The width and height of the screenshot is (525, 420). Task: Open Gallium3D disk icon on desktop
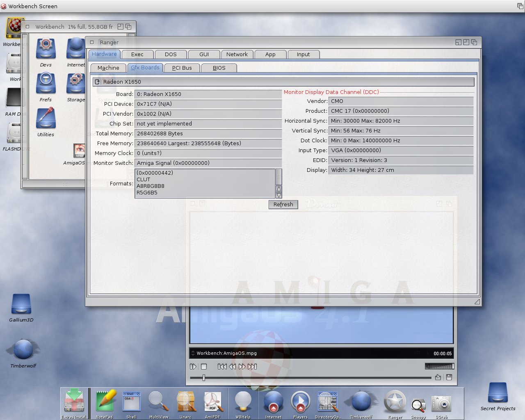coord(21,304)
